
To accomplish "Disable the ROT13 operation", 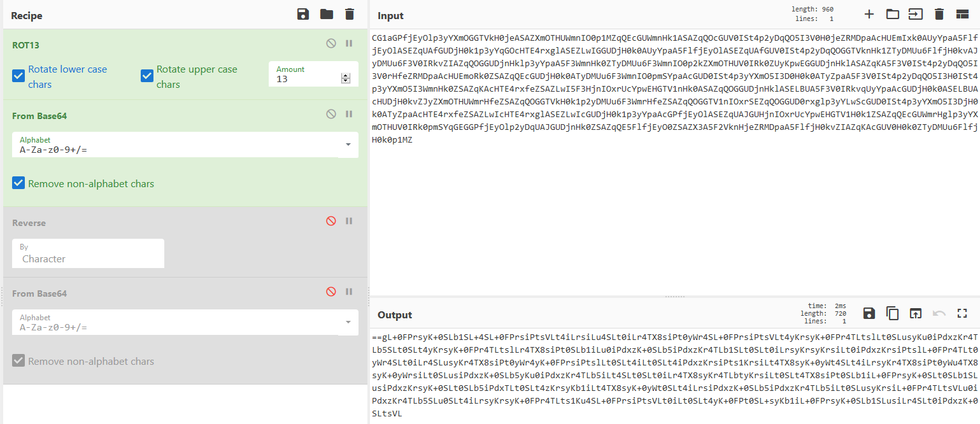I will [x=330, y=43].
